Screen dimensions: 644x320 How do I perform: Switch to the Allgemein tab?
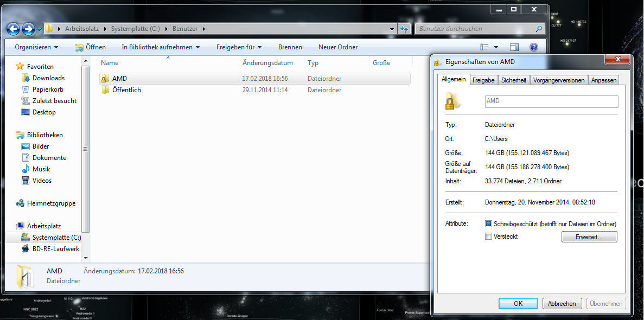click(454, 80)
